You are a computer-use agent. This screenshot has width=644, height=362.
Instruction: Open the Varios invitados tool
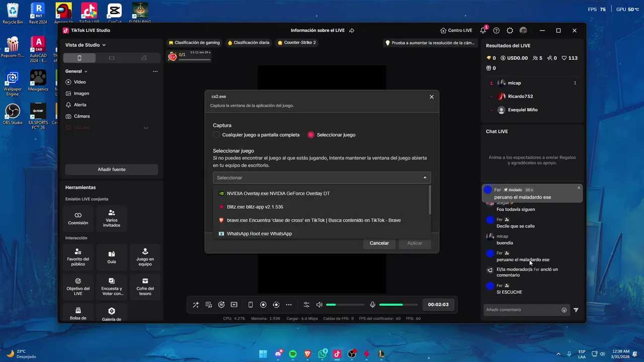[x=112, y=218]
